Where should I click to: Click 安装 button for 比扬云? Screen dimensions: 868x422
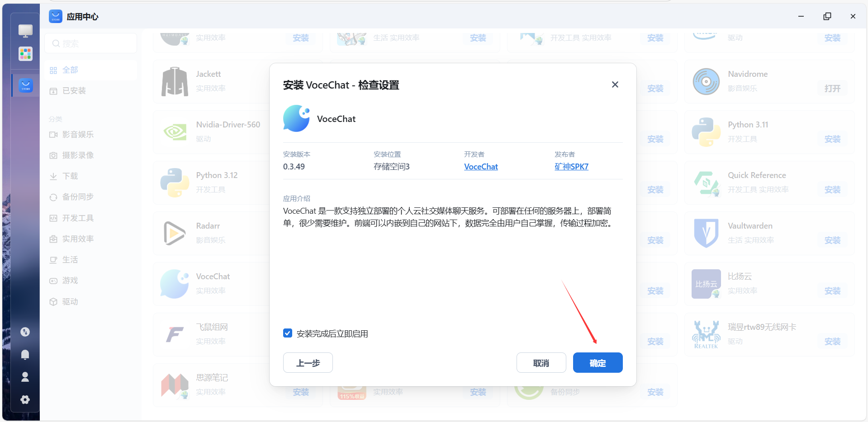pos(832,291)
